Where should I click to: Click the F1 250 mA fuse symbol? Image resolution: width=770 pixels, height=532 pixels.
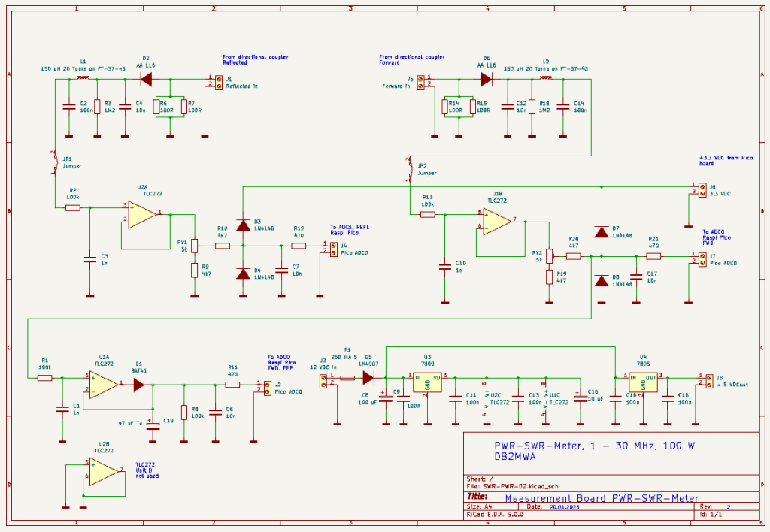[347, 378]
